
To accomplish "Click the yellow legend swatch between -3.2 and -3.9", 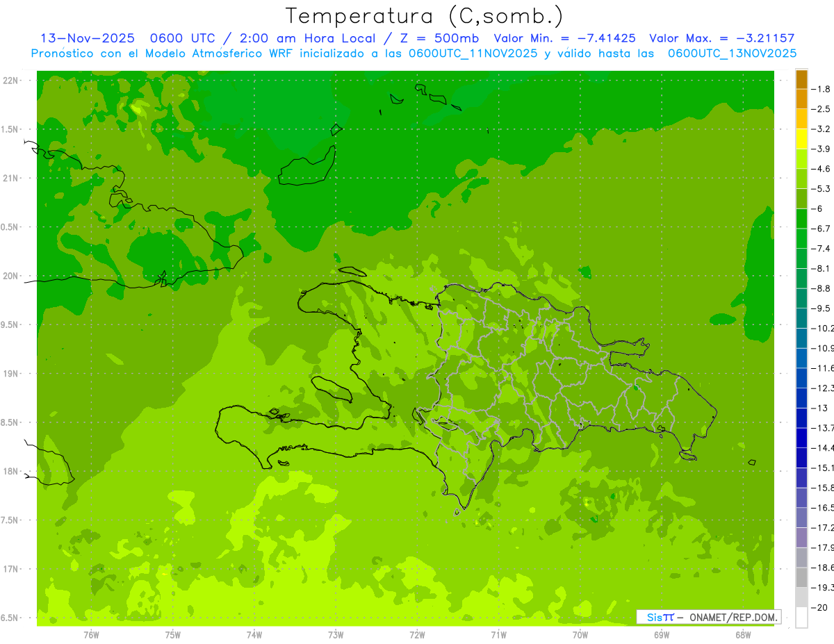I will click(801, 139).
